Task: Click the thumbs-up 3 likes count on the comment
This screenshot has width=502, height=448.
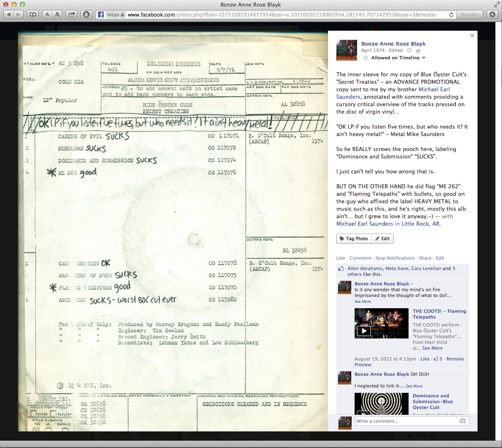Action: coord(438,359)
